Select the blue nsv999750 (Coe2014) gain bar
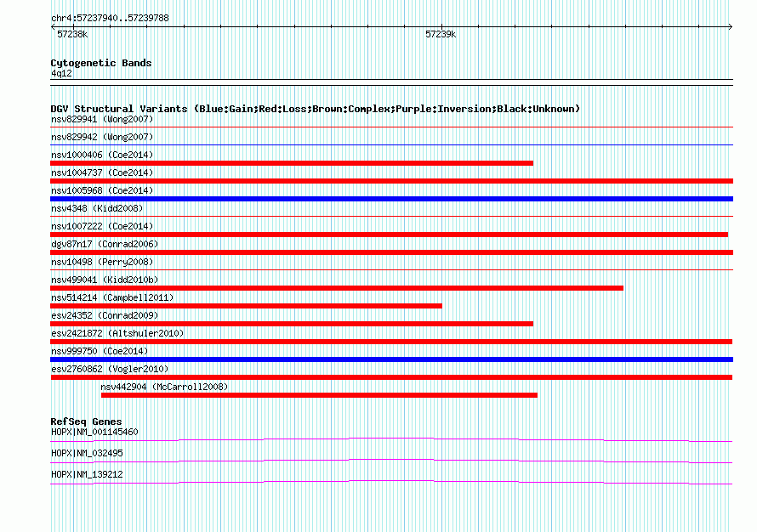 [391, 359]
